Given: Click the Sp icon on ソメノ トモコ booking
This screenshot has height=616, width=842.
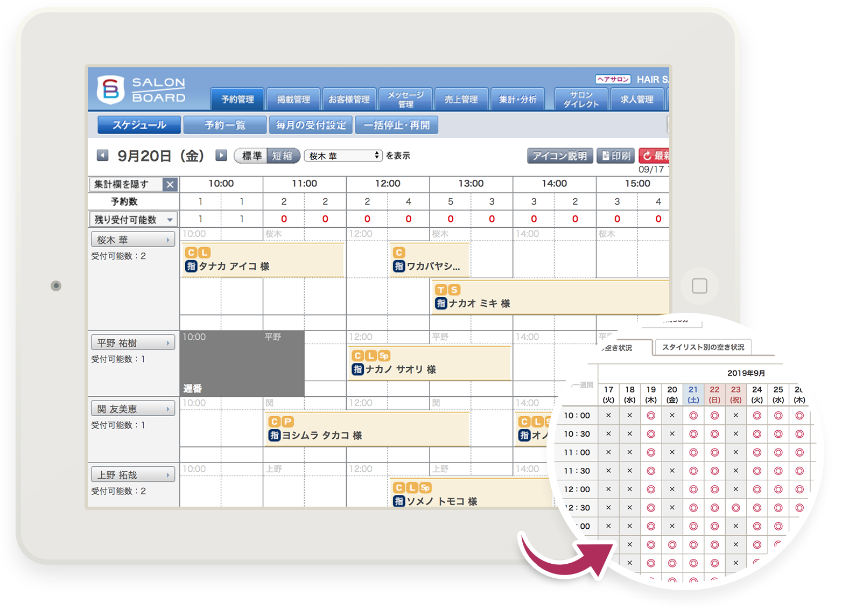Looking at the screenshot, I should 425,488.
